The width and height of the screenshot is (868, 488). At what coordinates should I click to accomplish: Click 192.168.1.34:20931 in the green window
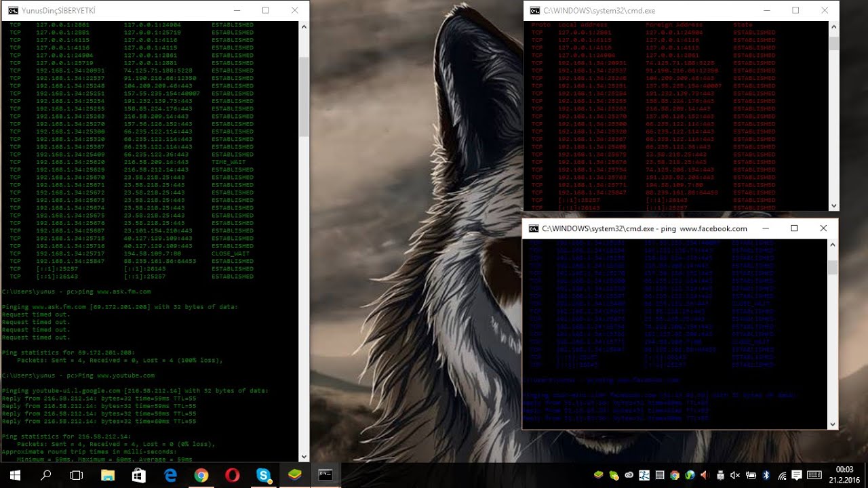tap(70, 70)
